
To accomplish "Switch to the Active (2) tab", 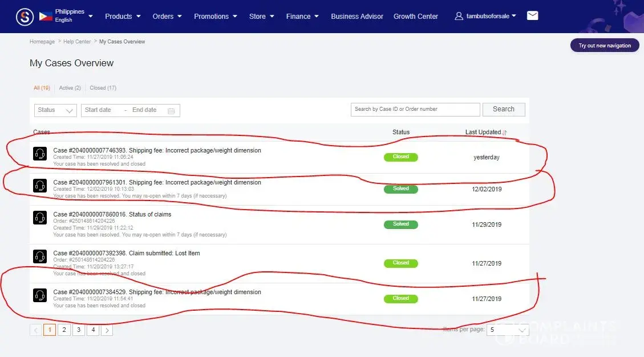I will pyautogui.click(x=70, y=88).
